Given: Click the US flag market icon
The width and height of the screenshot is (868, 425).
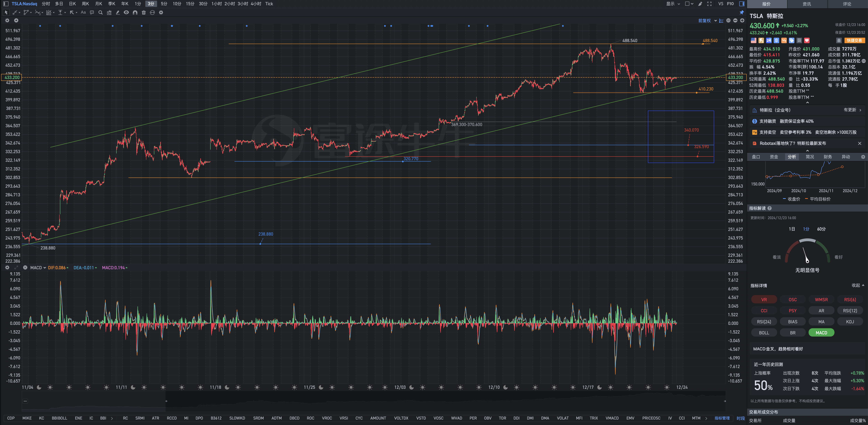Looking at the screenshot, I should [x=753, y=40].
